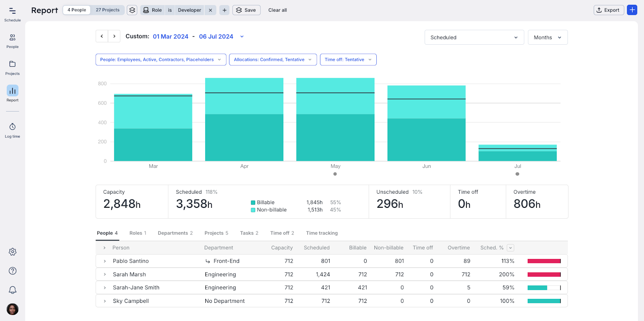
Task: Open notifications bell icon
Action: pos(12,290)
